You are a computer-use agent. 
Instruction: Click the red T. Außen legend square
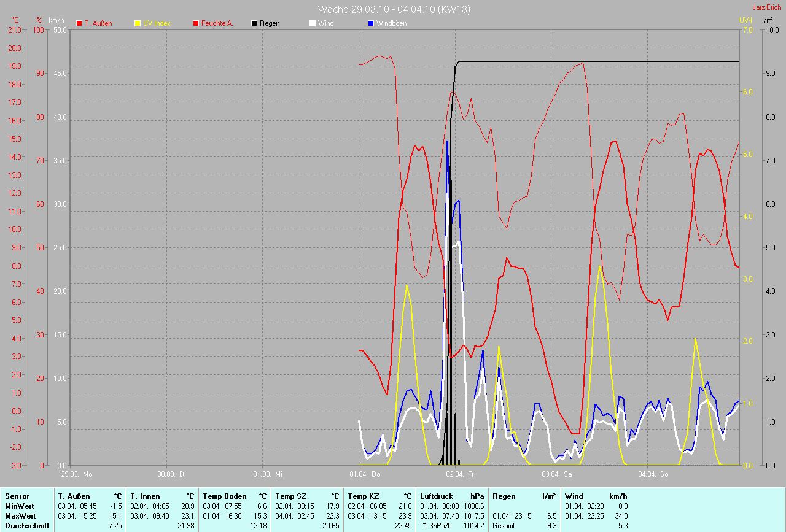[79, 23]
